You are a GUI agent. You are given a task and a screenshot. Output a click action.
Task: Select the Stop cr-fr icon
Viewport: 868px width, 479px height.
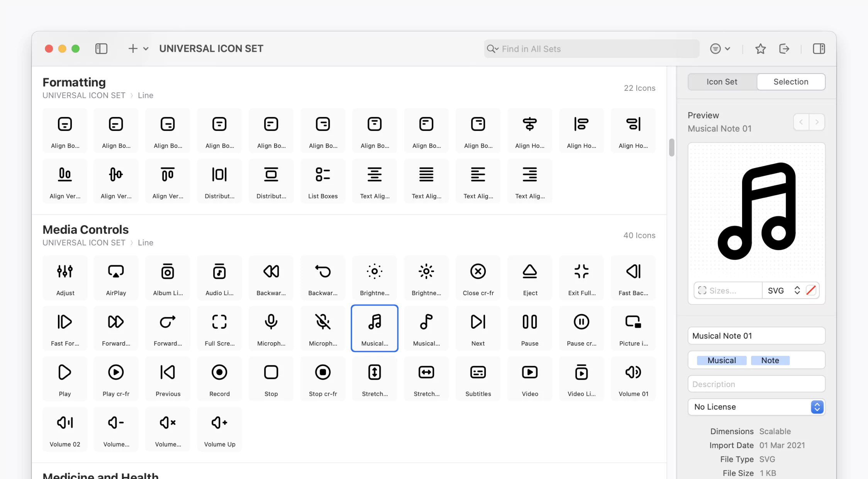tap(323, 379)
